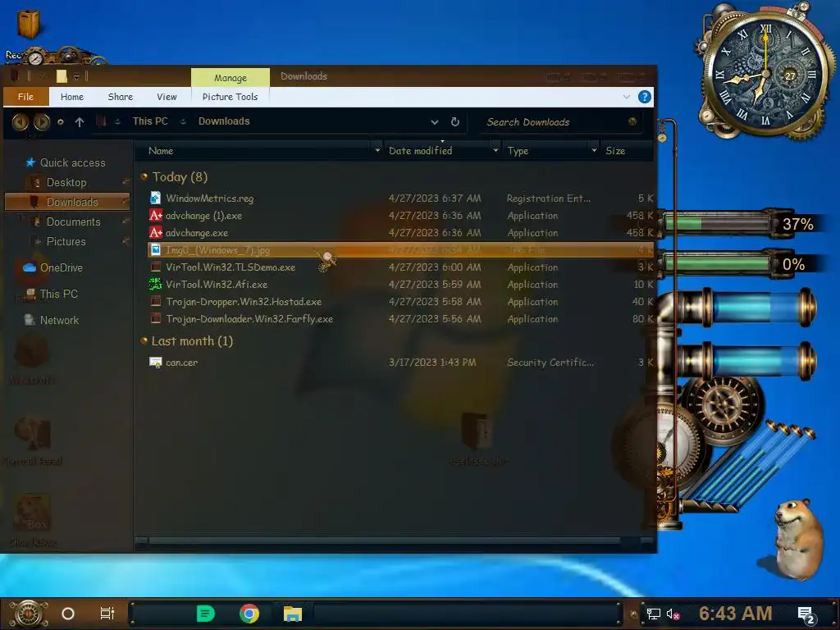The width and height of the screenshot is (840, 630).
Task: Click the Back navigation arrow
Action: (x=21, y=122)
